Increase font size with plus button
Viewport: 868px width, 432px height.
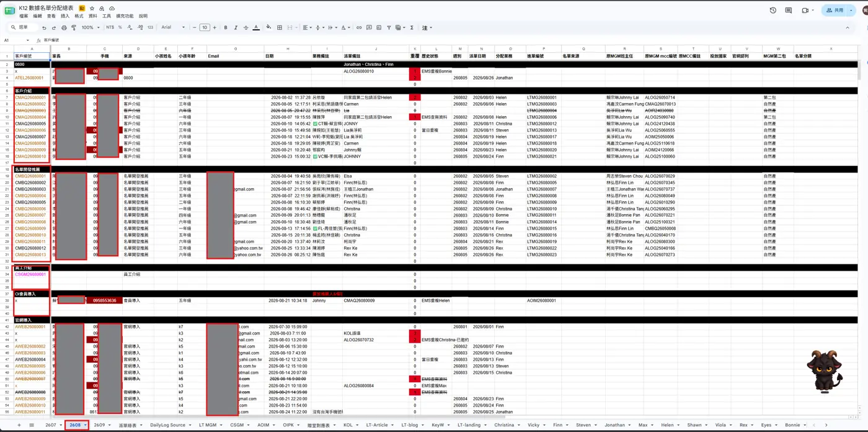pos(215,27)
